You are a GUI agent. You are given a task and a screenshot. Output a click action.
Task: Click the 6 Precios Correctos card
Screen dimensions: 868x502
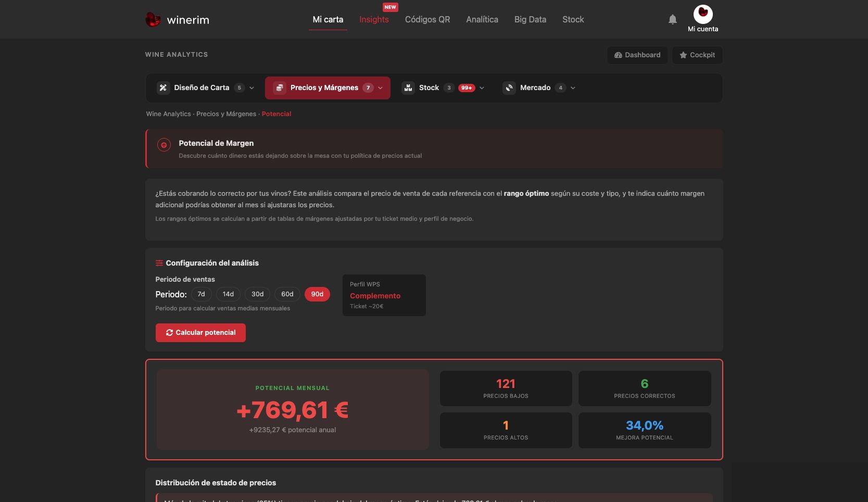coord(645,388)
